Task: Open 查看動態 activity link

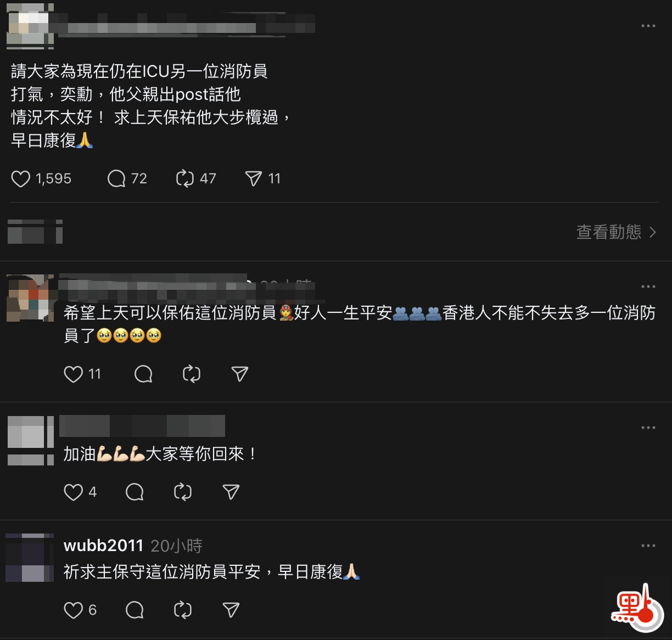Action: 616,232
